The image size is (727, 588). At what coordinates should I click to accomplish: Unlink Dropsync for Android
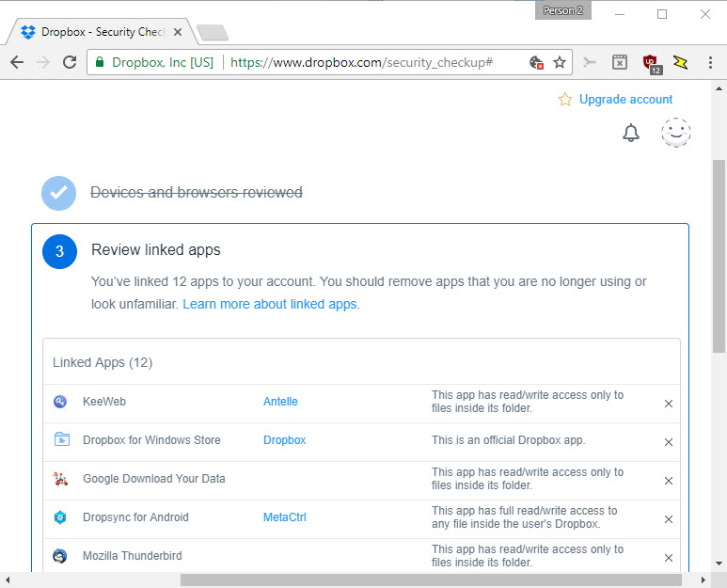[x=669, y=519]
